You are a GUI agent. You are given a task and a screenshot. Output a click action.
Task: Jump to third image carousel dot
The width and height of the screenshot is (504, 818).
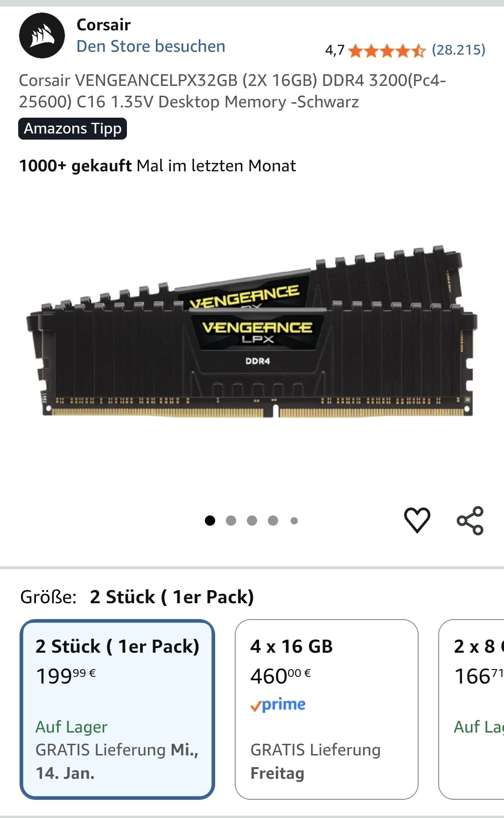click(x=252, y=520)
